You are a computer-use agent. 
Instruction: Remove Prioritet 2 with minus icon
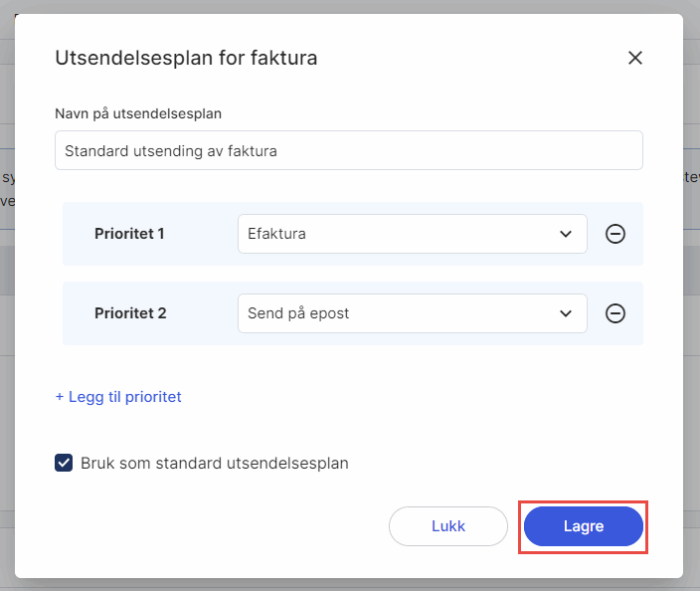(615, 313)
